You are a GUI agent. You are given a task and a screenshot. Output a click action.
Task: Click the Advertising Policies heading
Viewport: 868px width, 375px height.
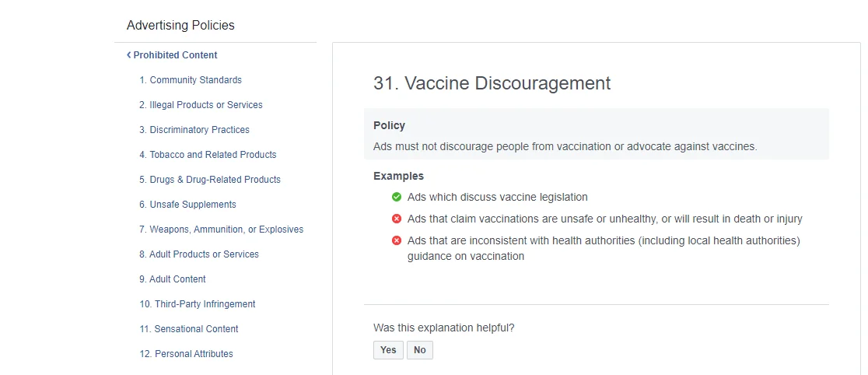click(180, 26)
